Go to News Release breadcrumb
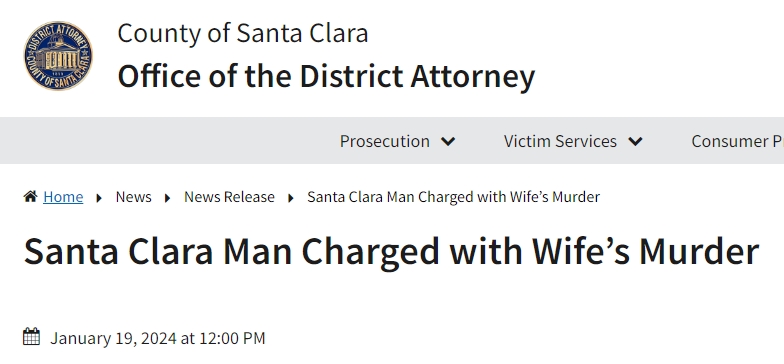This screenshot has width=784, height=364. [229, 197]
